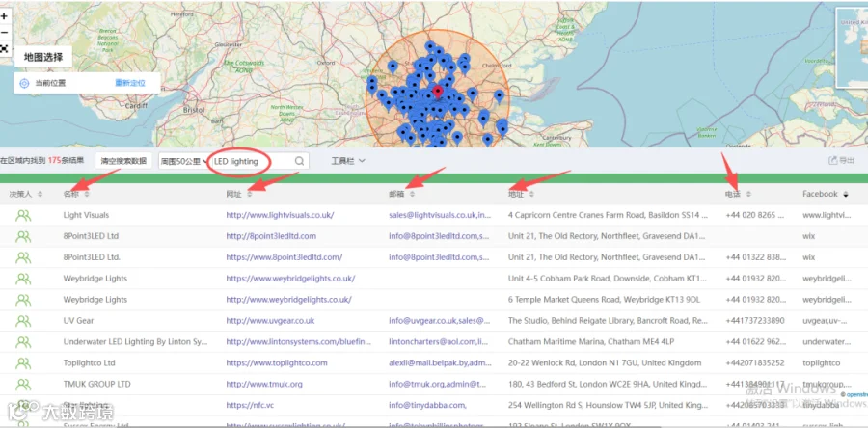The width and height of the screenshot is (868, 428).
Task: Open decision makers icon for 8Point3LED Ltd. with trailing period
Action: click(23, 257)
